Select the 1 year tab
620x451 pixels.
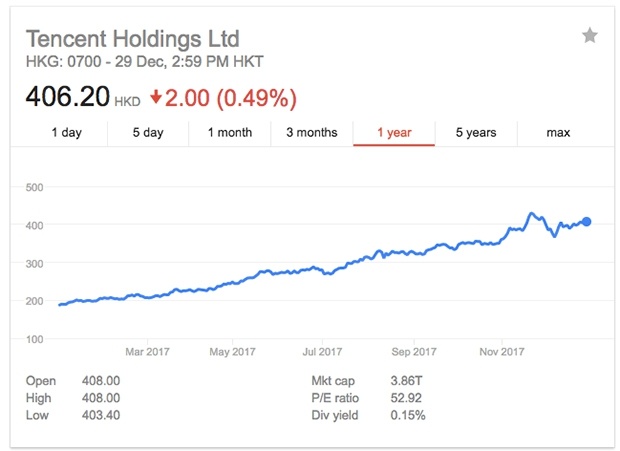[394, 132]
